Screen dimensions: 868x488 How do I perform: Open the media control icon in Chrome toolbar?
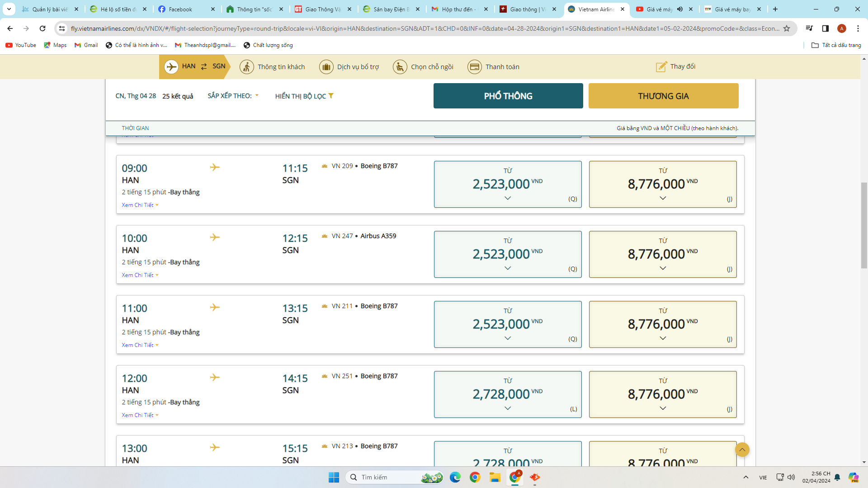(x=809, y=28)
